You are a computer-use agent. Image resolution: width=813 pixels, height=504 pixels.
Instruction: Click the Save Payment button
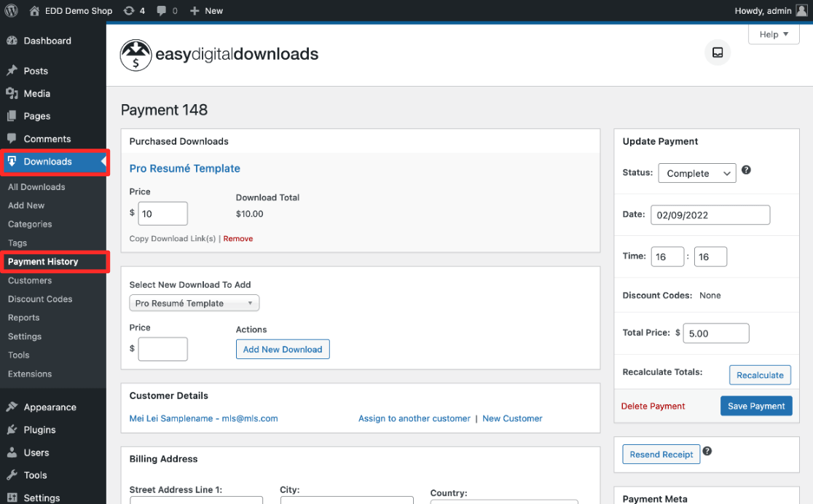(756, 406)
